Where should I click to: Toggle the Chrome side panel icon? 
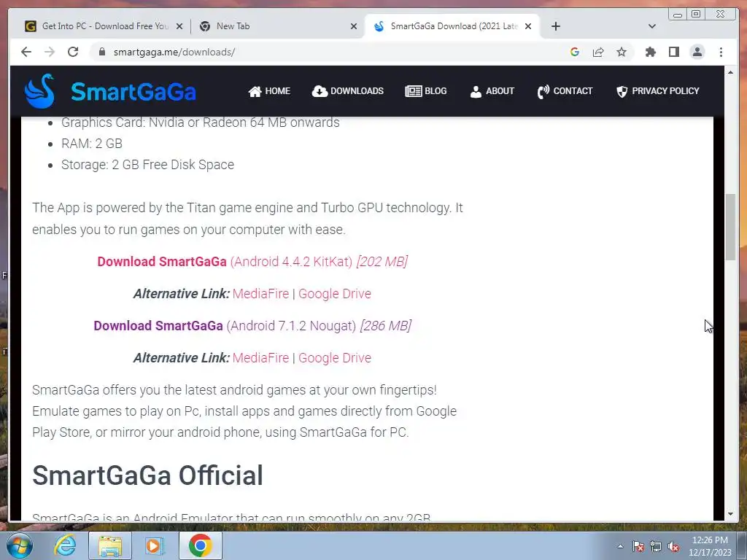[x=673, y=52]
